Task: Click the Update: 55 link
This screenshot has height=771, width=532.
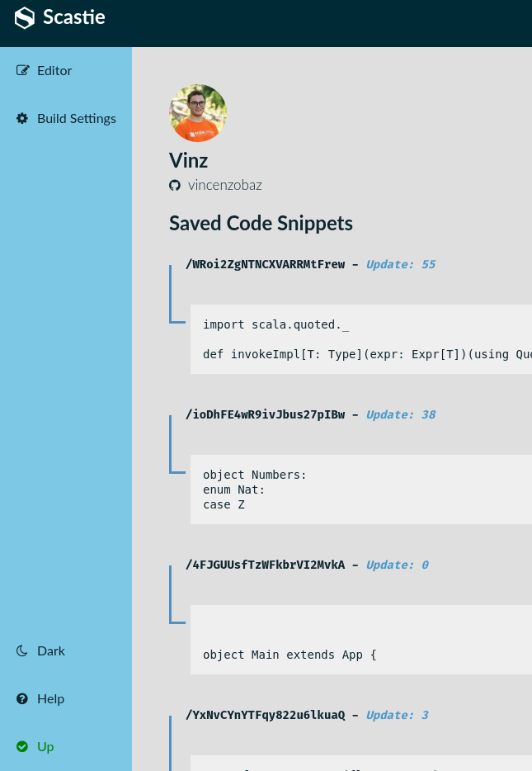Action: tap(401, 264)
